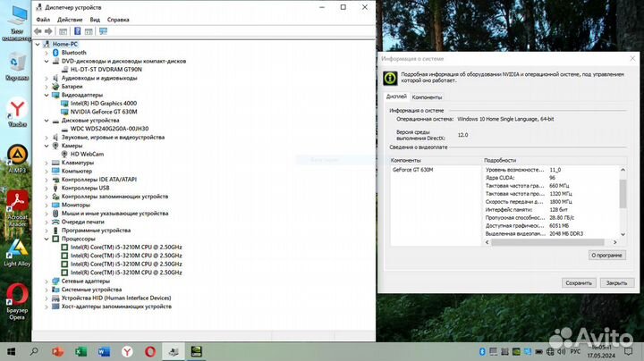Click the network tray icon
The width and height of the screenshot is (644, 361).
point(550,352)
